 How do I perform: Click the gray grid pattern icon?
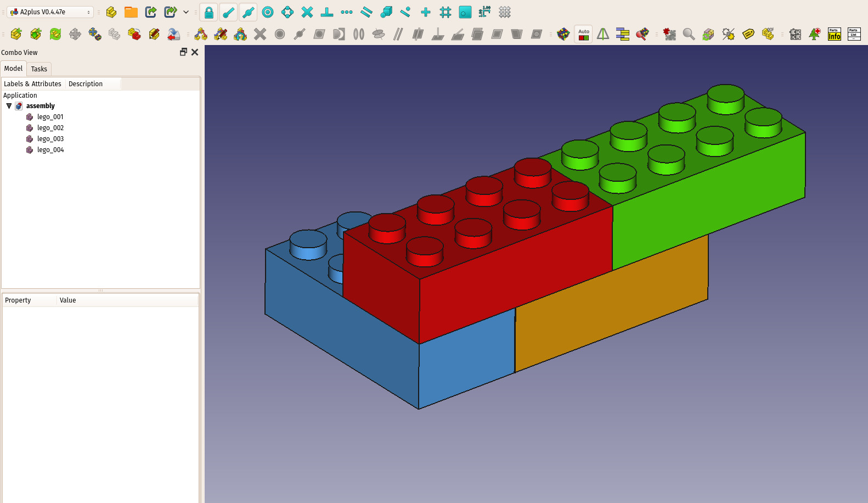[505, 12]
